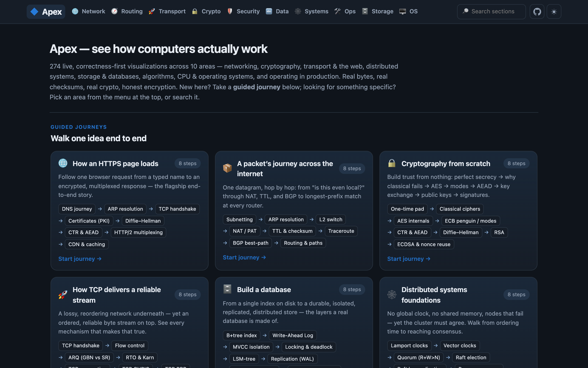Click the compass icon beside Routing
Image resolution: width=588 pixels, height=368 pixels.
[x=114, y=11]
